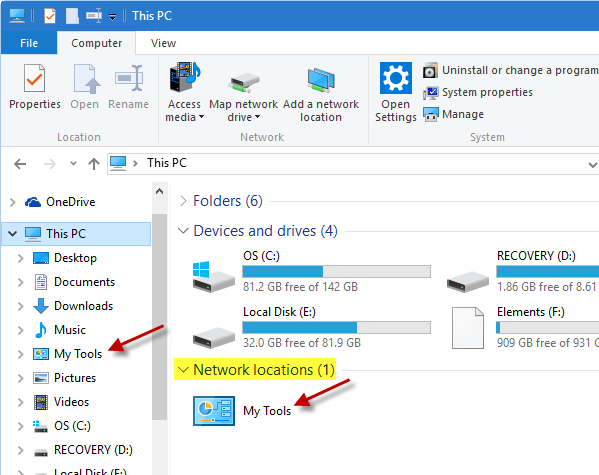This screenshot has width=599, height=475.
Task: Select My Tools network location icon
Action: [x=214, y=411]
